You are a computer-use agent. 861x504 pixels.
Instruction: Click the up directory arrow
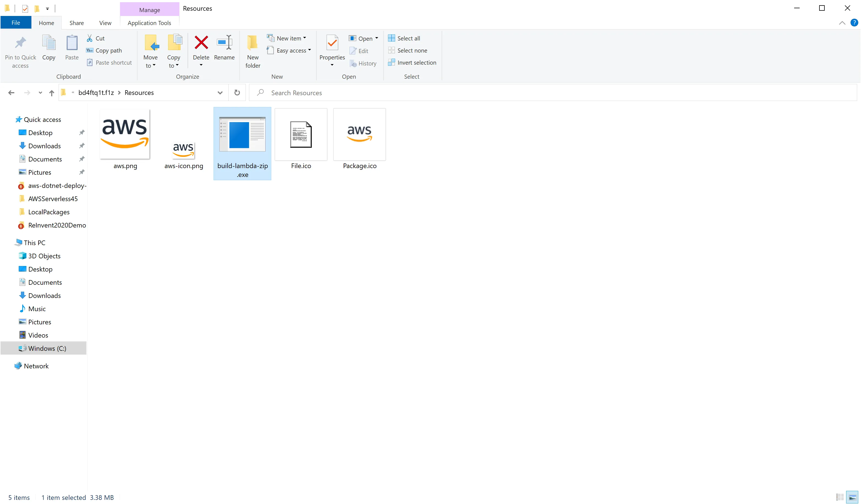point(51,93)
